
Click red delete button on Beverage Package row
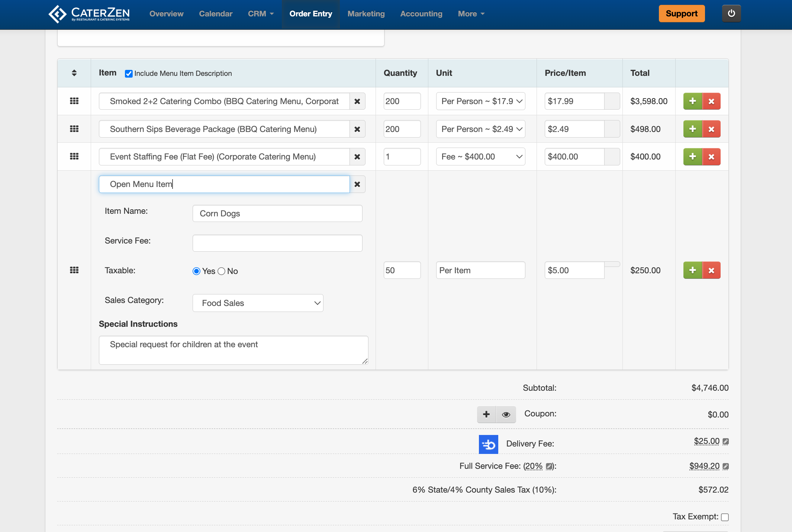(711, 129)
